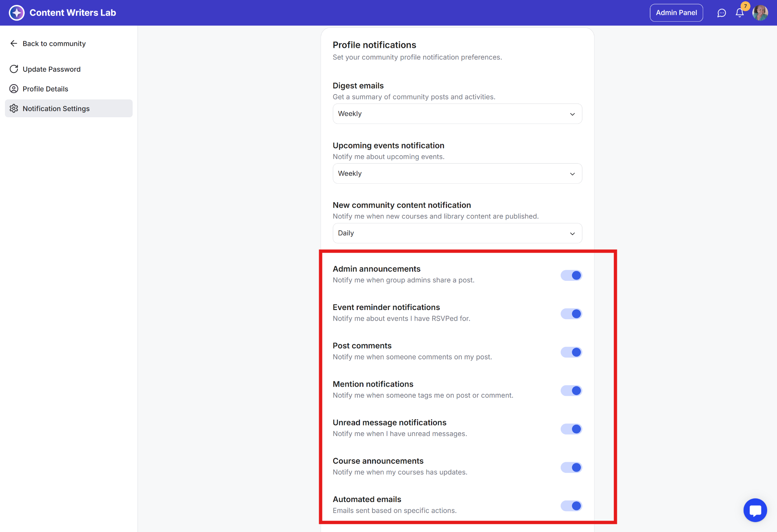Toggle Mention notifications switch

coord(571,390)
